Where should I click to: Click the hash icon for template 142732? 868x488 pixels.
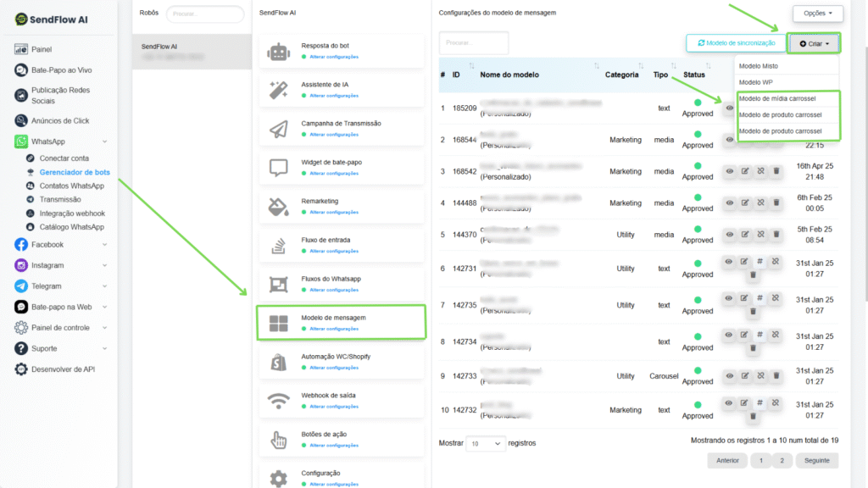[x=759, y=402]
